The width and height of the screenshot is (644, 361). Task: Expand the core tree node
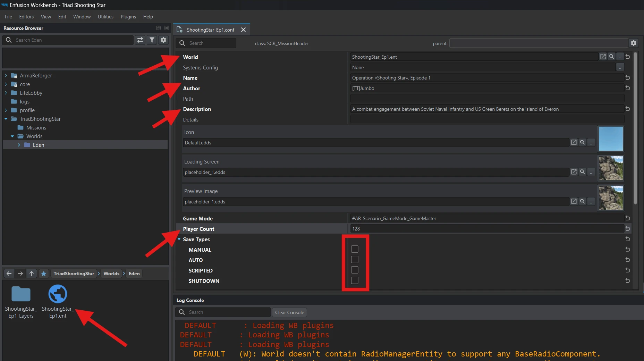[6, 84]
